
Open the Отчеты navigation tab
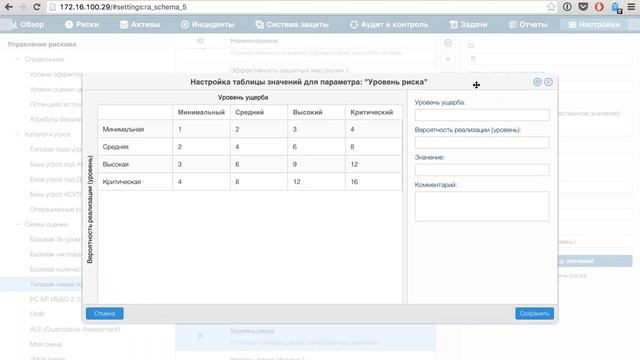point(528,24)
